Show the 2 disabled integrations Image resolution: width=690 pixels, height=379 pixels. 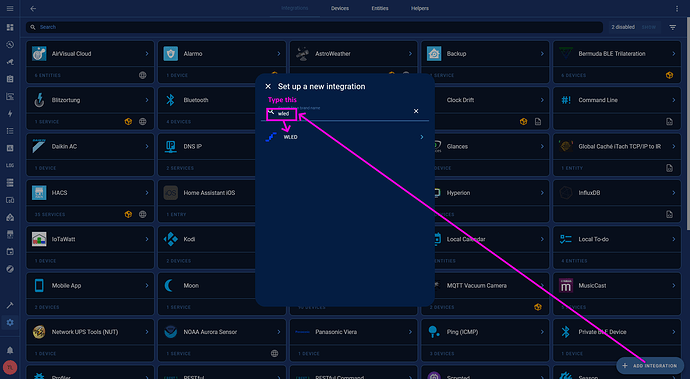(649, 27)
